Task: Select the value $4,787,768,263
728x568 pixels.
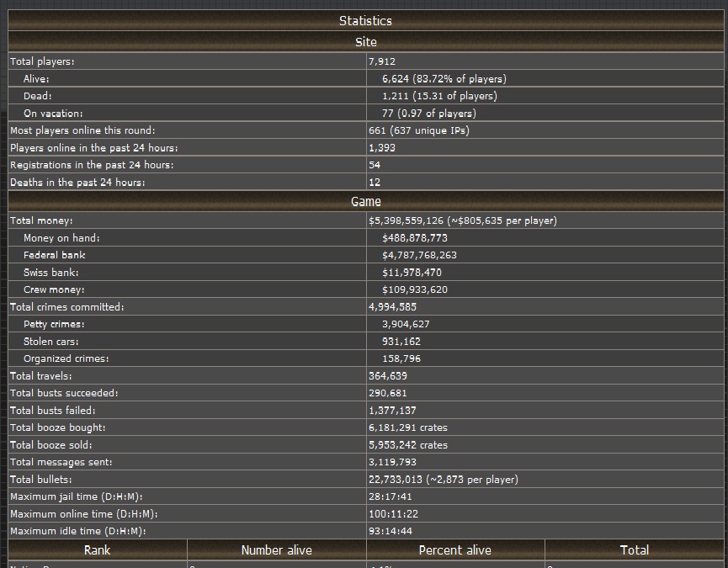Action: (419, 255)
